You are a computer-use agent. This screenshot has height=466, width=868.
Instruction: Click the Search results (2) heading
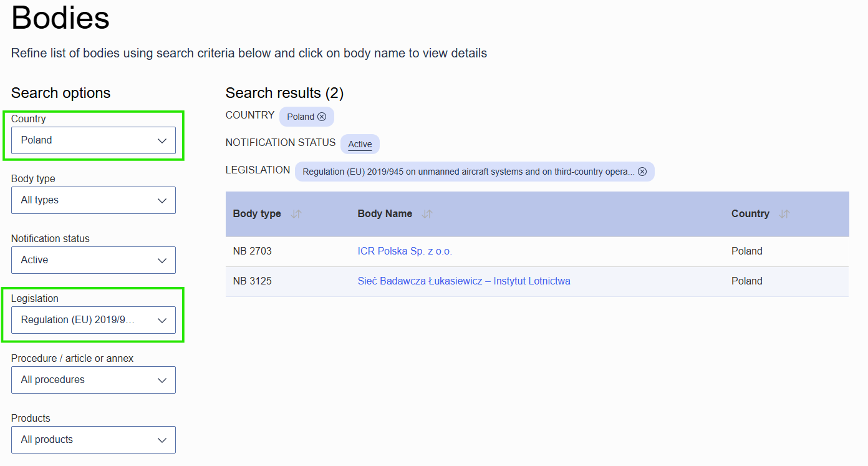pyautogui.click(x=284, y=93)
